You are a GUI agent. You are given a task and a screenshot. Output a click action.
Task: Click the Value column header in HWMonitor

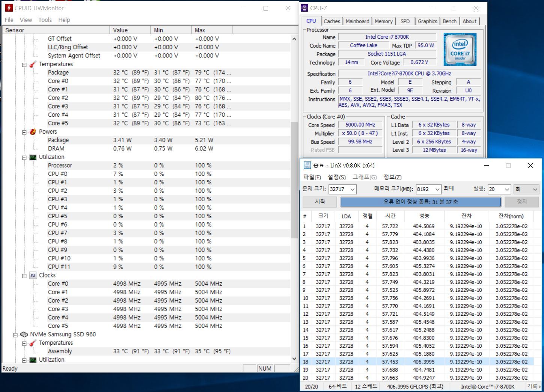coord(130,30)
